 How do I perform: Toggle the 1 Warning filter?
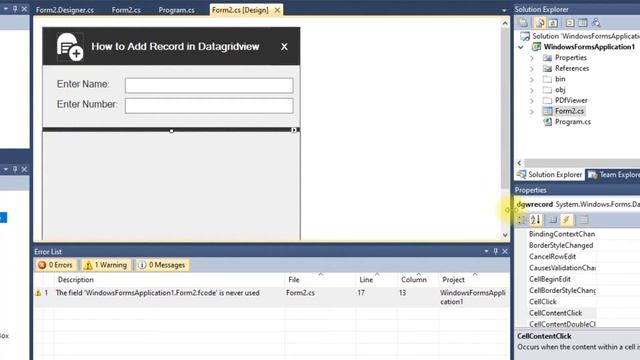point(106,265)
